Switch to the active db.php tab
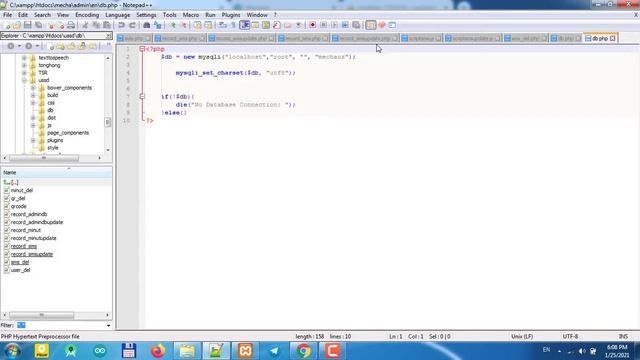 (x=600, y=38)
